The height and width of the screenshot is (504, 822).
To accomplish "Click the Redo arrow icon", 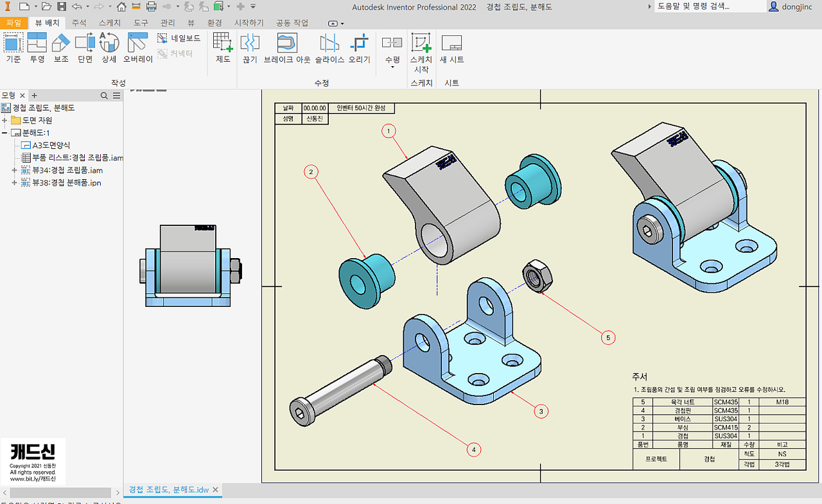I will pyautogui.click(x=99, y=6).
